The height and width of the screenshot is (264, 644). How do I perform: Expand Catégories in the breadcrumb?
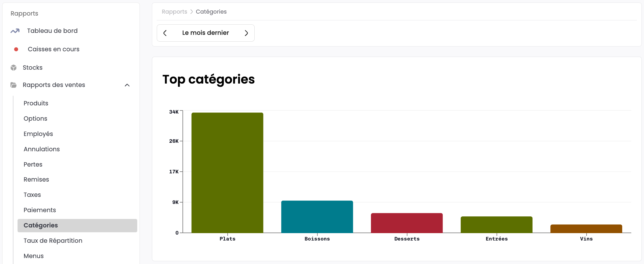click(x=211, y=12)
